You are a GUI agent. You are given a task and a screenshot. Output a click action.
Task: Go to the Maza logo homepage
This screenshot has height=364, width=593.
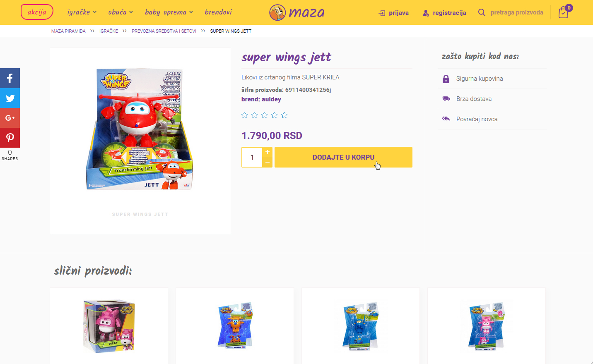coord(296,12)
